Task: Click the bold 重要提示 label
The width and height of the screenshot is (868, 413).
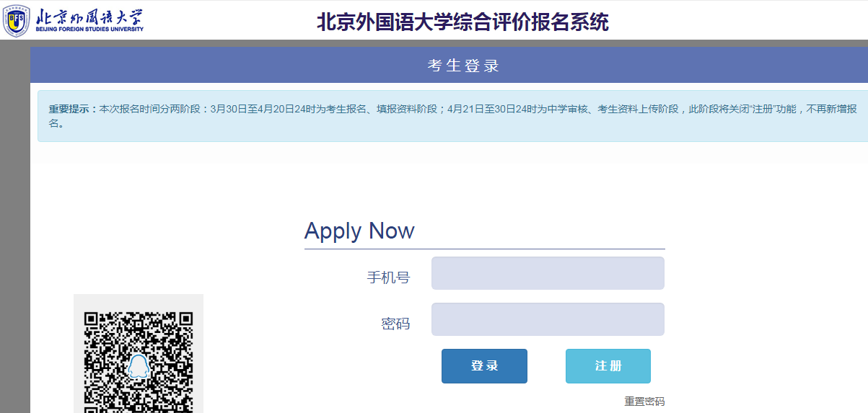Action: tap(73, 109)
